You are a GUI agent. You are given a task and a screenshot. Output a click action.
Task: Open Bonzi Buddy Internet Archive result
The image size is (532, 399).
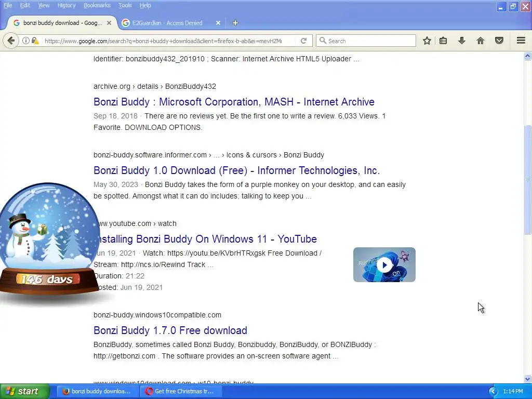click(234, 102)
